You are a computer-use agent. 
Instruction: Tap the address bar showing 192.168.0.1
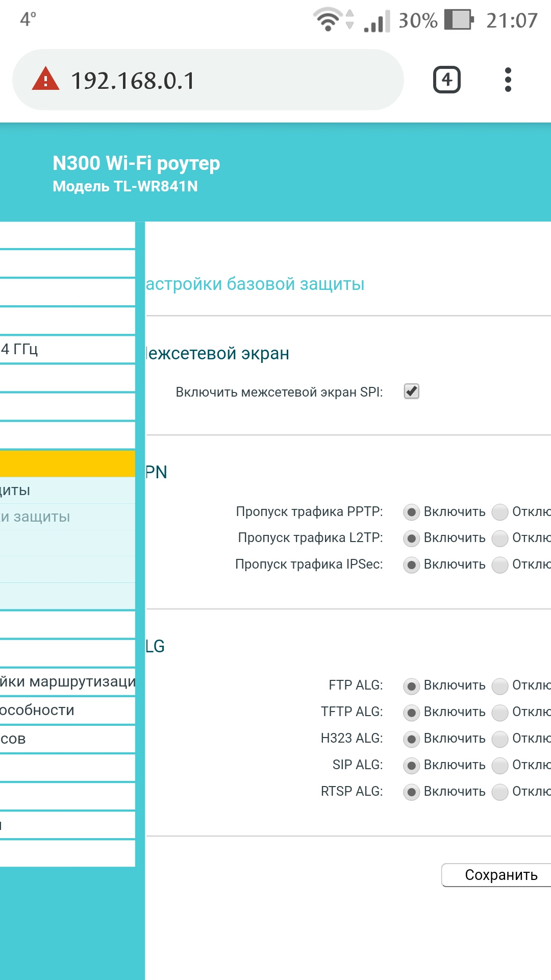(208, 80)
